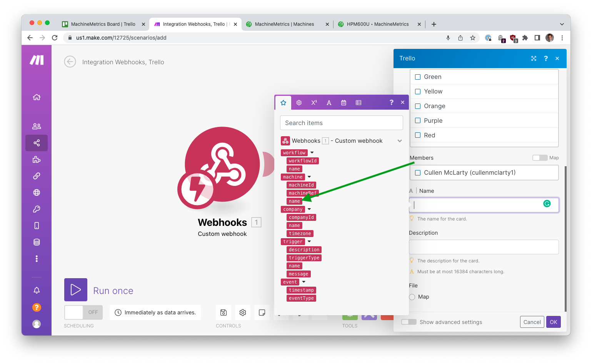The image size is (592, 364).
Task: Click OK in Trello dialog
Action: point(554,322)
